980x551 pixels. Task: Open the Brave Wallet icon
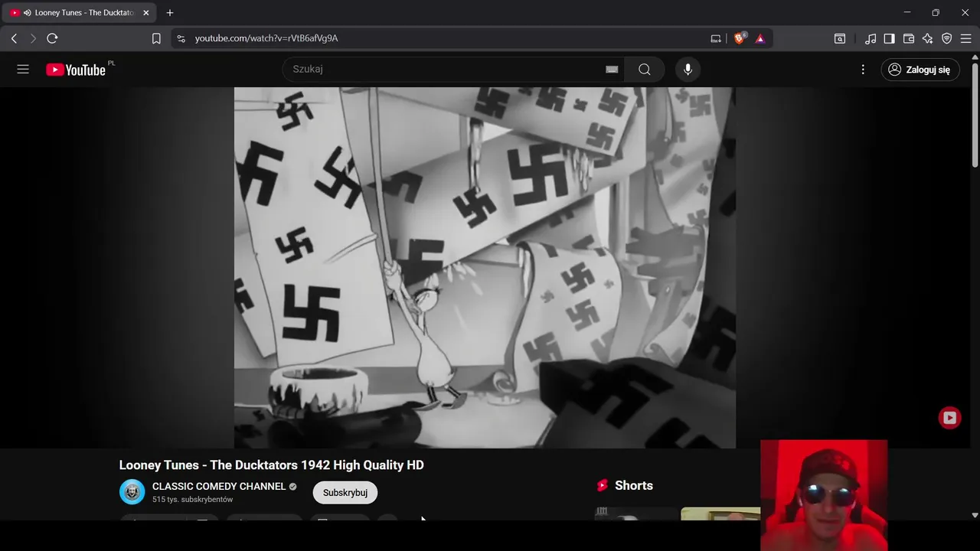pyautogui.click(x=909, y=38)
